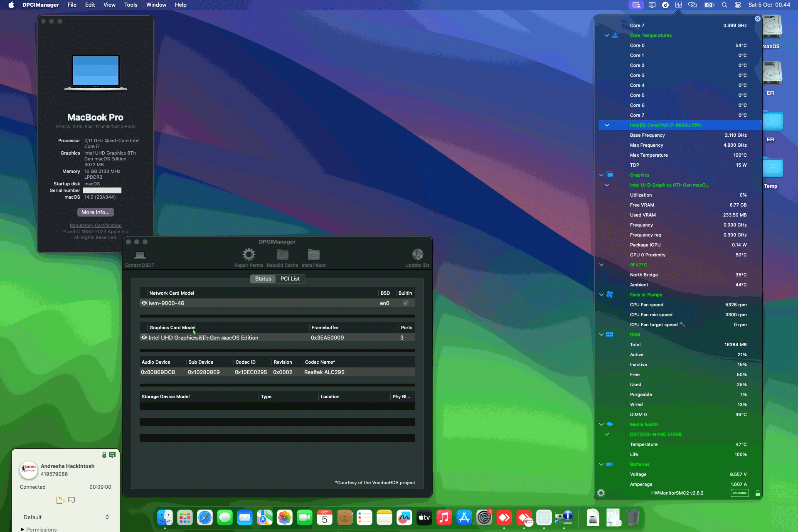Select the Realtek ALC295 codec name cell

tap(324, 372)
